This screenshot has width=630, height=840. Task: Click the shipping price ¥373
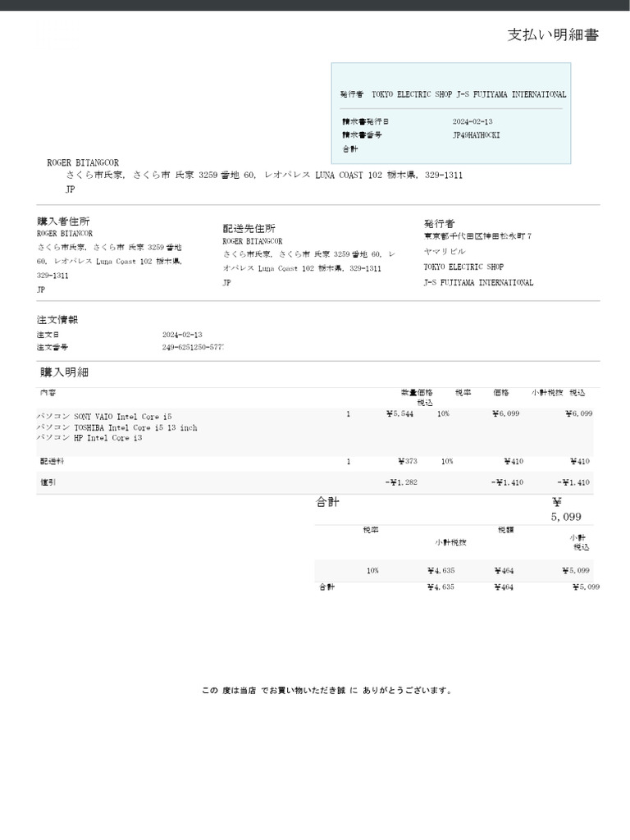408,461
